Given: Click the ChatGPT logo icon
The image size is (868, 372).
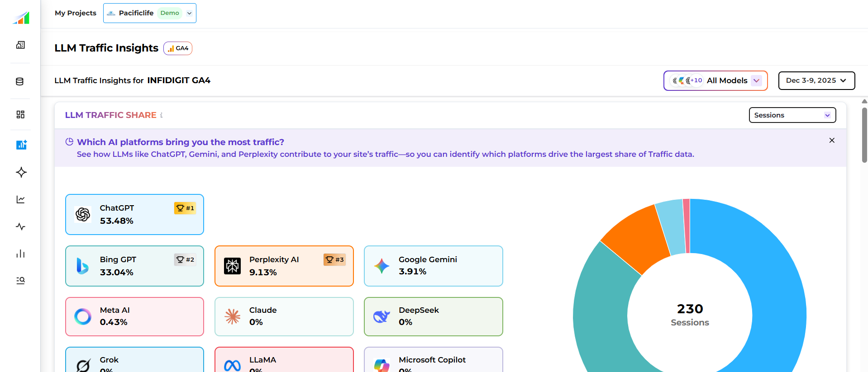Looking at the screenshot, I should coord(83,214).
